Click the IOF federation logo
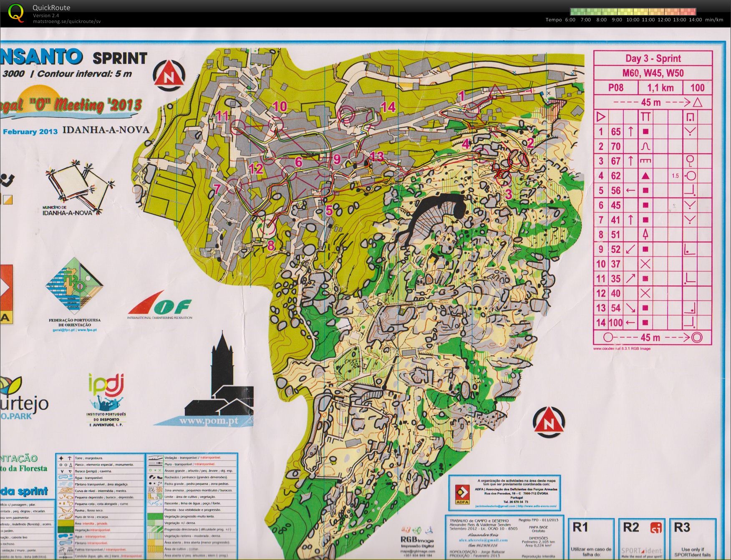This screenshot has width=731, height=560. (x=160, y=306)
